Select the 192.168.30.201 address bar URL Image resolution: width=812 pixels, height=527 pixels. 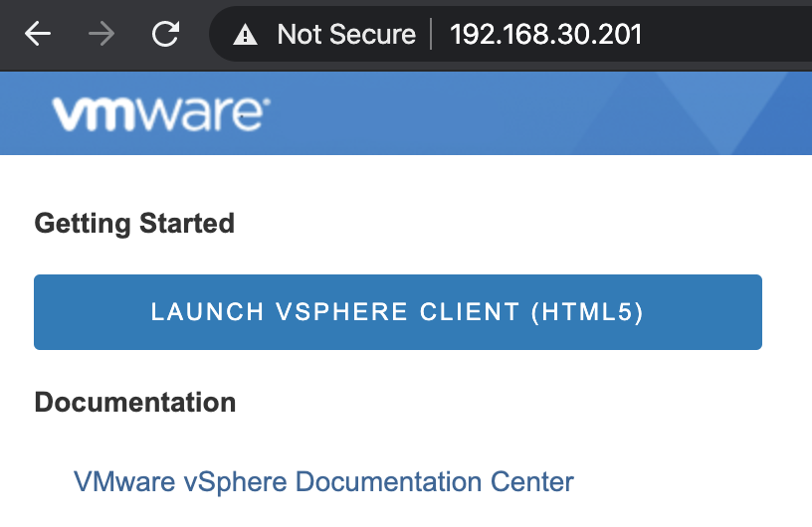(x=546, y=35)
